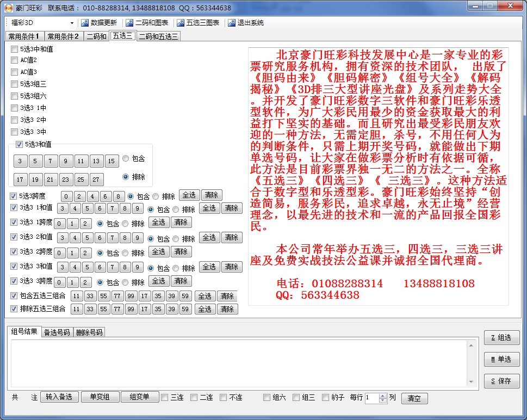Click the 退出系统 exit icon
This screenshot has width=527, height=420.
(232, 23)
